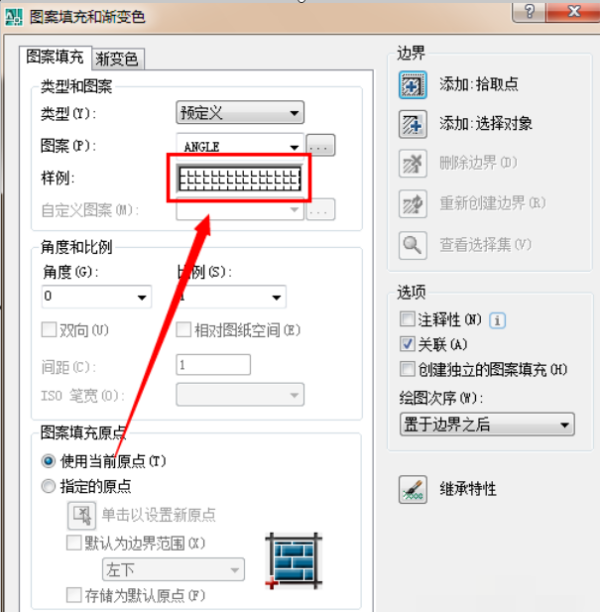Click the pattern sample swatch preview

tap(240, 179)
